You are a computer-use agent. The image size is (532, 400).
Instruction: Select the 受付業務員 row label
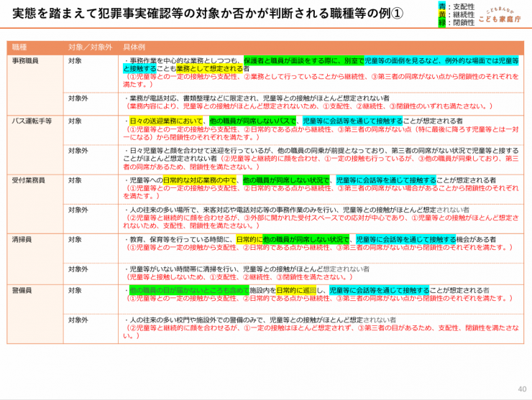[29, 180]
